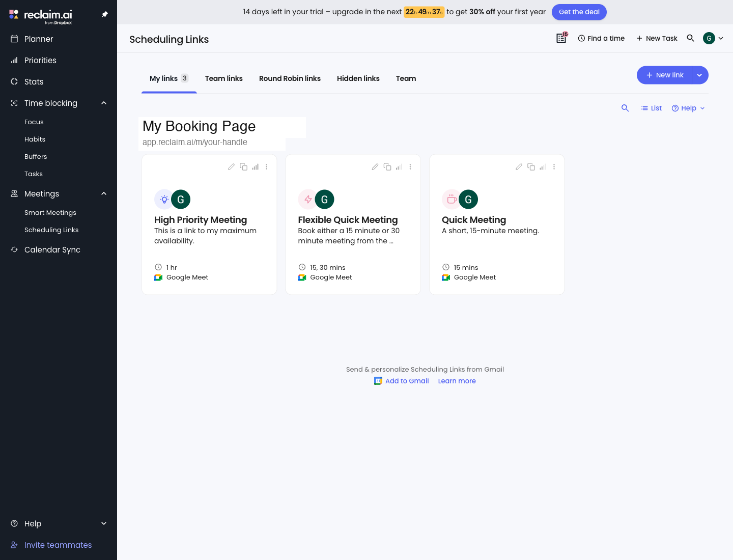
Task: Click the Quick Meeting card heading
Action: (x=474, y=220)
